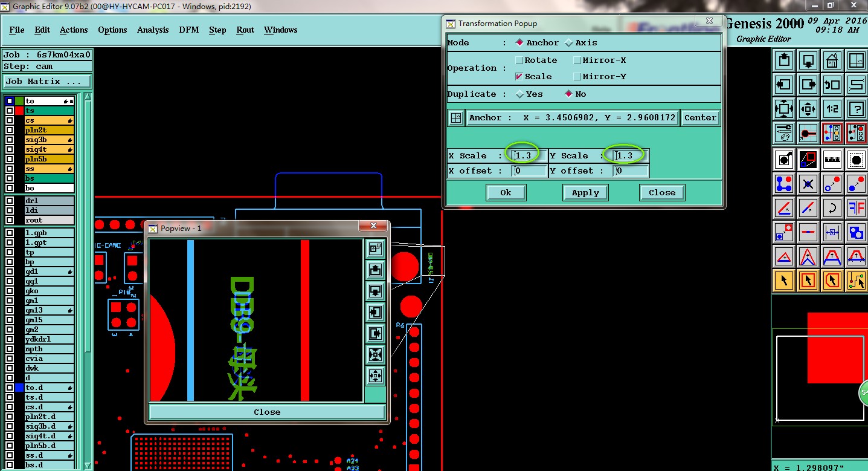
Task: Click the Popview zoom out icon
Action: click(375, 376)
